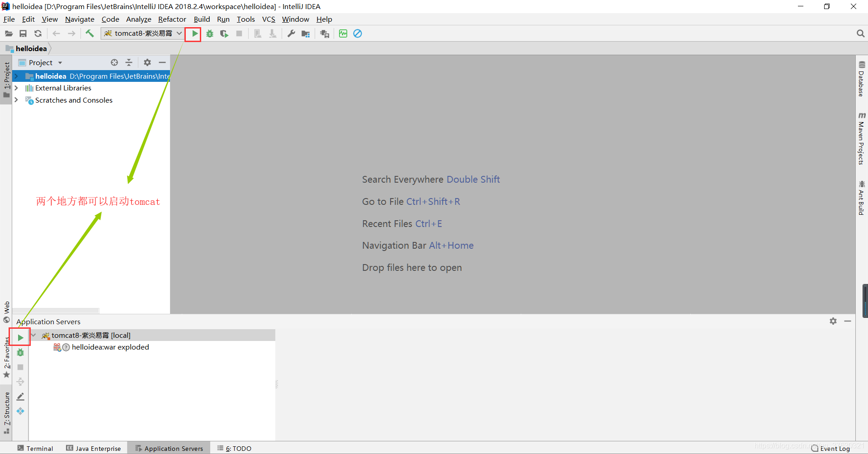Screen dimensions: 868x454
Task: Open project via folder icon in toolbar
Action: pos(9,33)
